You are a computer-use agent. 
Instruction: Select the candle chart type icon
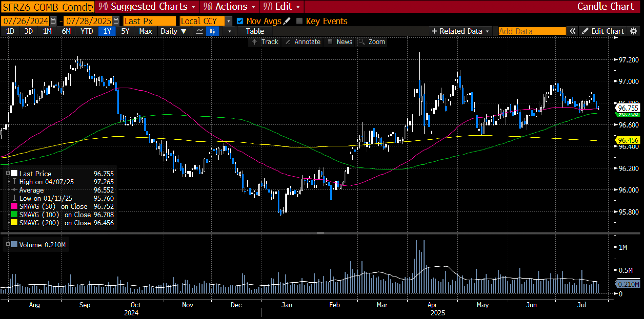213,31
